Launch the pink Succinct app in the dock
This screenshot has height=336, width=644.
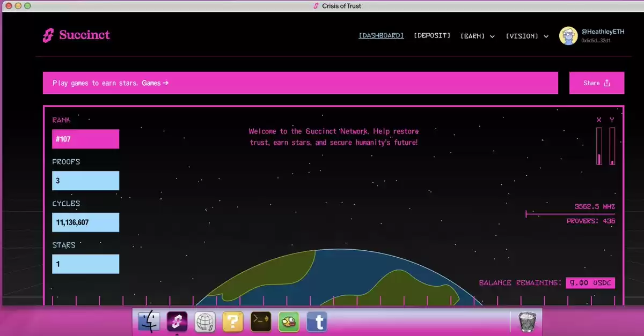click(x=177, y=322)
